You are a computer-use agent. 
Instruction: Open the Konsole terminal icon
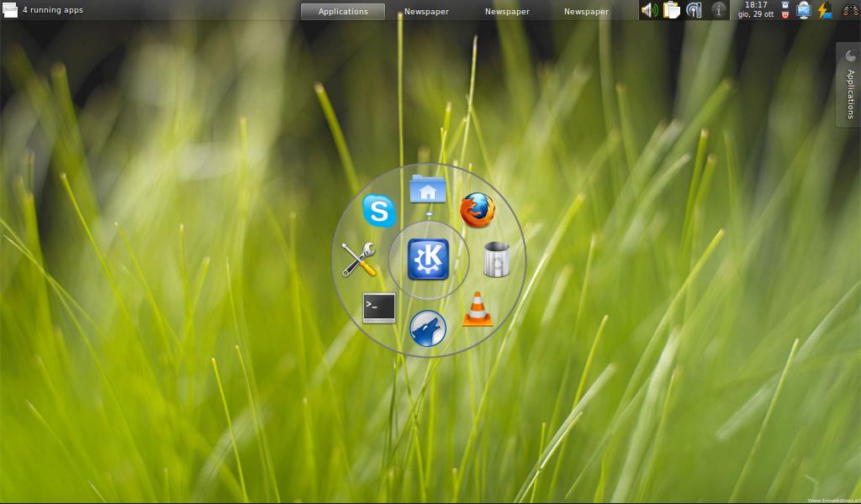[379, 308]
